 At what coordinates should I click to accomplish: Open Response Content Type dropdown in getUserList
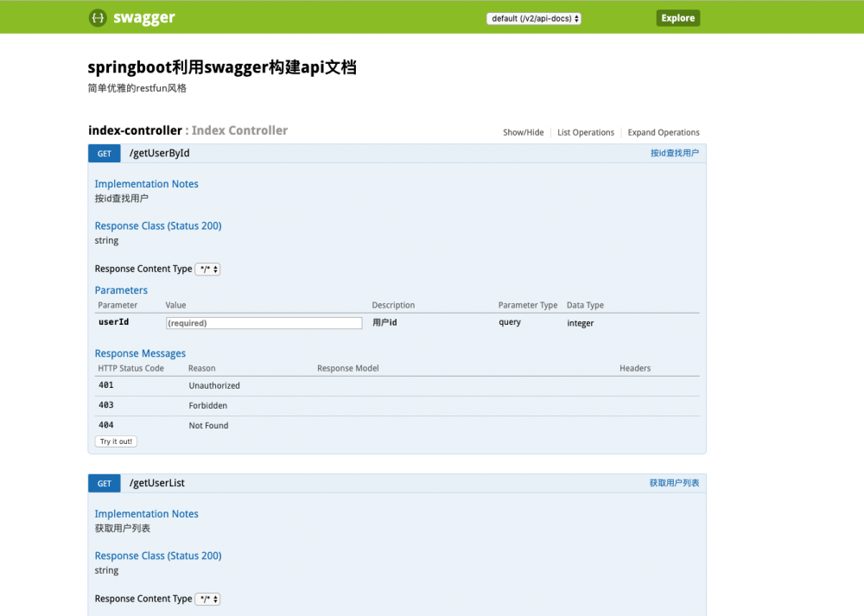coord(207,599)
